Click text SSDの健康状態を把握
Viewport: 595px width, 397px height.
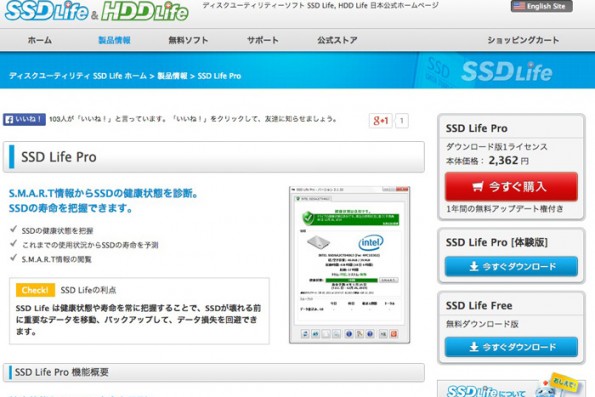pos(57,231)
